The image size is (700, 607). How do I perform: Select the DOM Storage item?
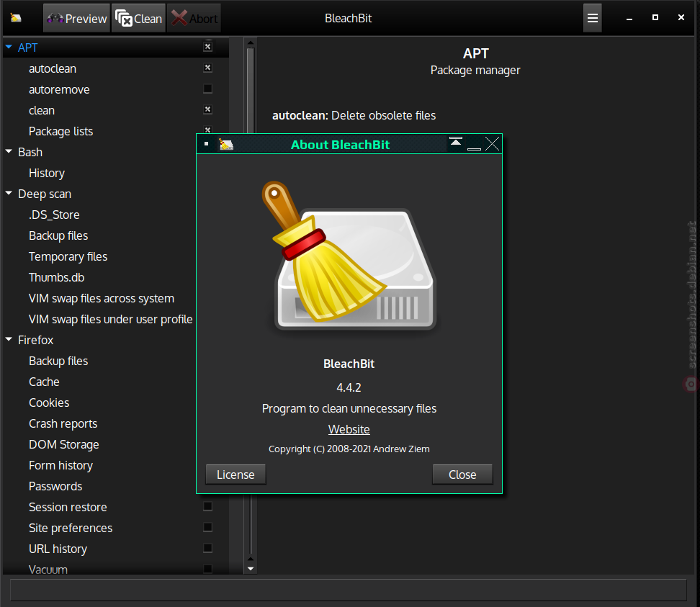[64, 444]
